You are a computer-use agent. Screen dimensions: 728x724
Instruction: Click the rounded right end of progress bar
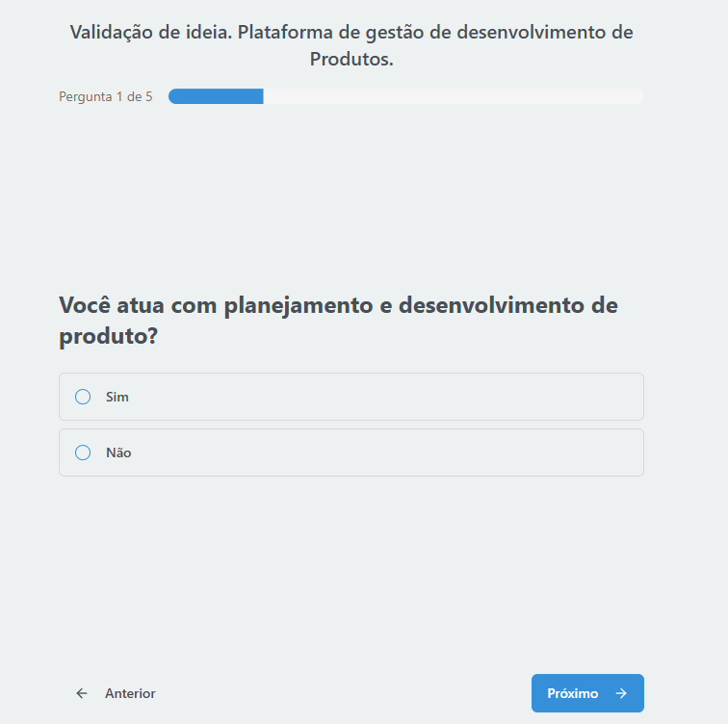click(637, 96)
